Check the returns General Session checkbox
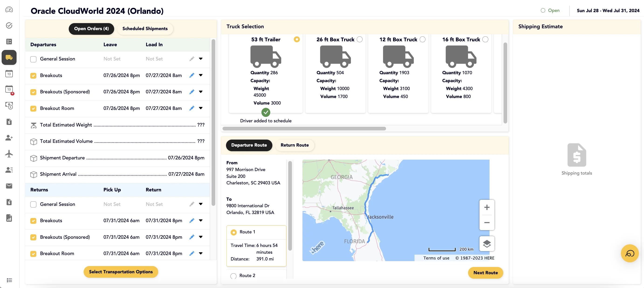The image size is (644, 288). (x=33, y=204)
